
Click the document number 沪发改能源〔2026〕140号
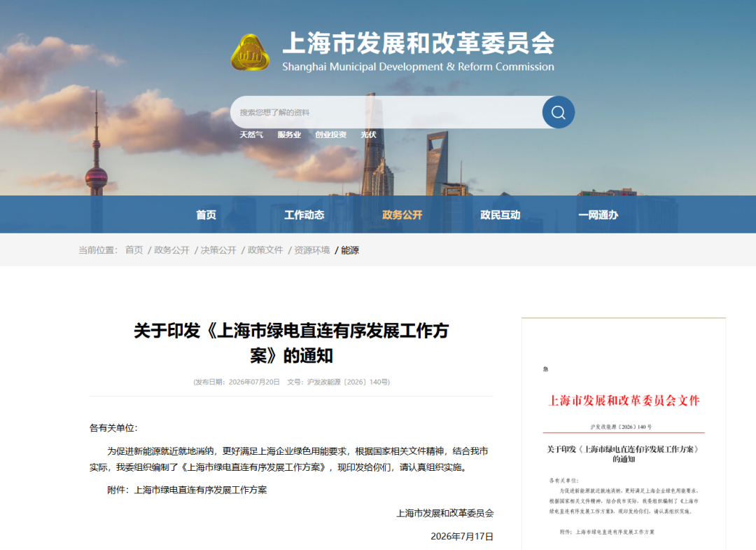click(348, 382)
